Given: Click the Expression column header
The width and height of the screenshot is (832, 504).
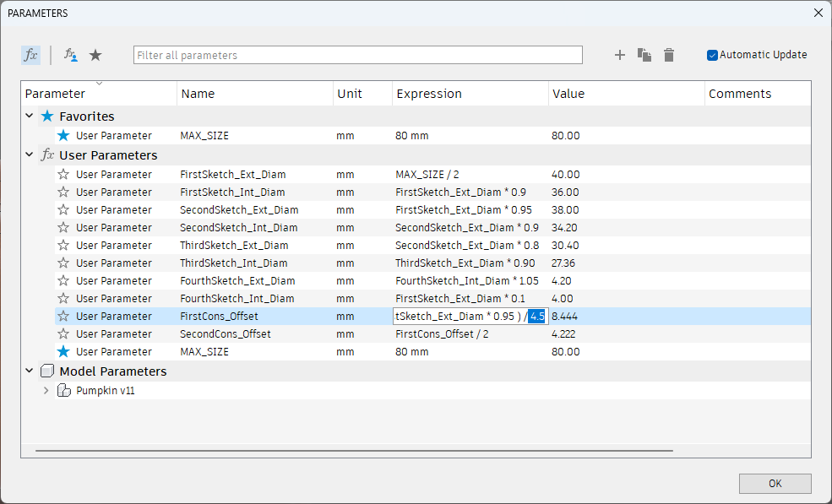Looking at the screenshot, I should [x=429, y=94].
